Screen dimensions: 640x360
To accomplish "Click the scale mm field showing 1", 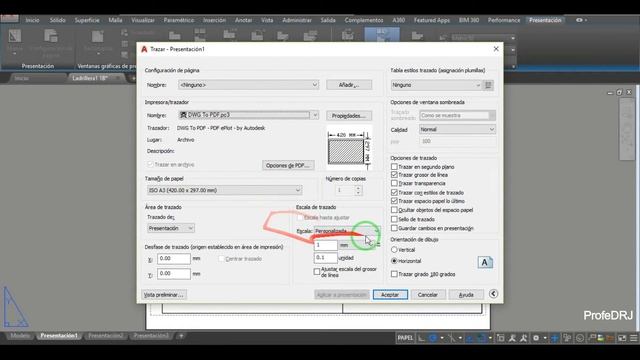I will pyautogui.click(x=325, y=245).
